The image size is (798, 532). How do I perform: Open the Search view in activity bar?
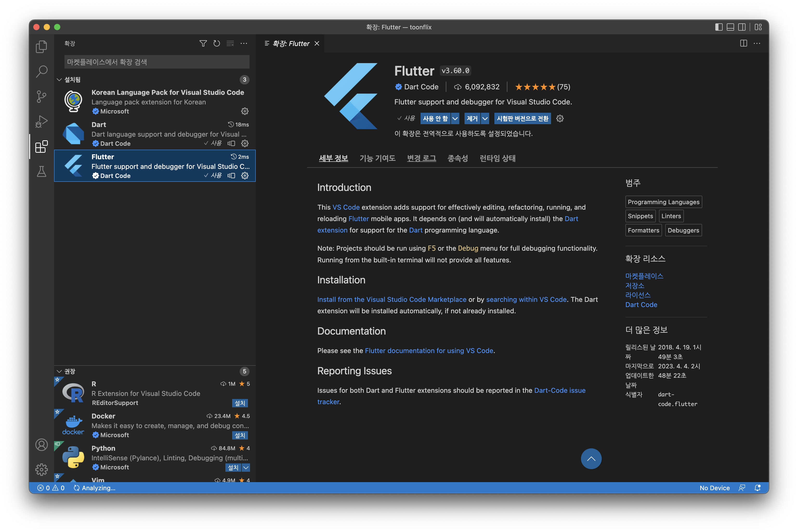tap(41, 71)
